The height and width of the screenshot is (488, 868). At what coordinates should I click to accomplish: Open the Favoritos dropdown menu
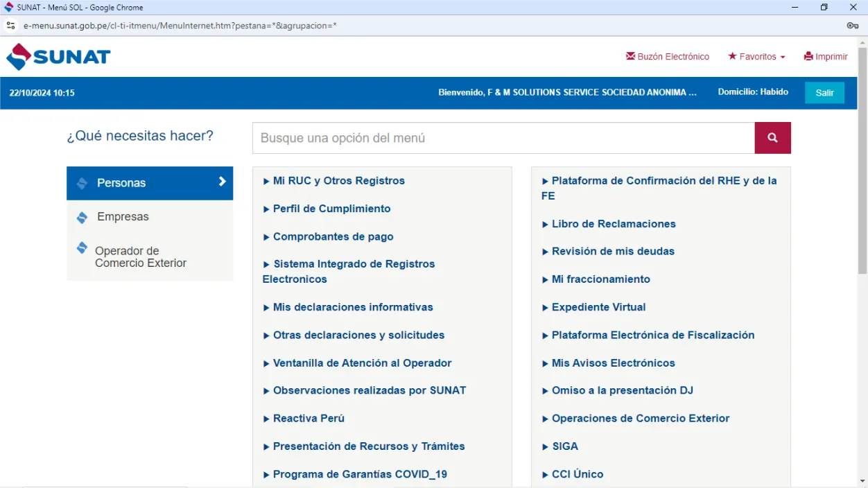click(756, 56)
